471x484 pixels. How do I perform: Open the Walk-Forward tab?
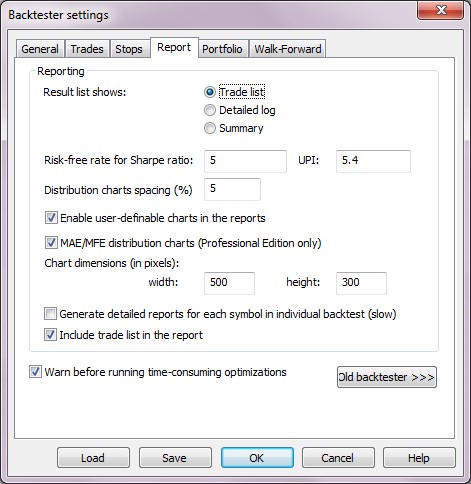click(x=288, y=49)
